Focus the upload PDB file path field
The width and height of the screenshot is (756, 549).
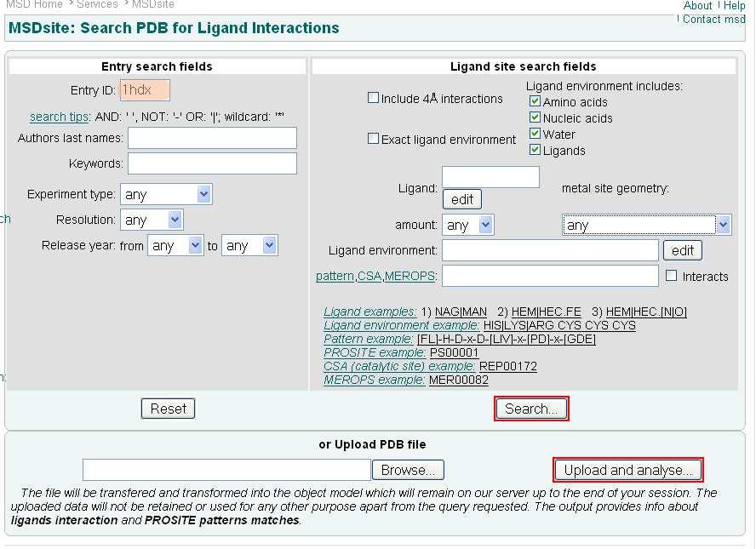[226, 470]
